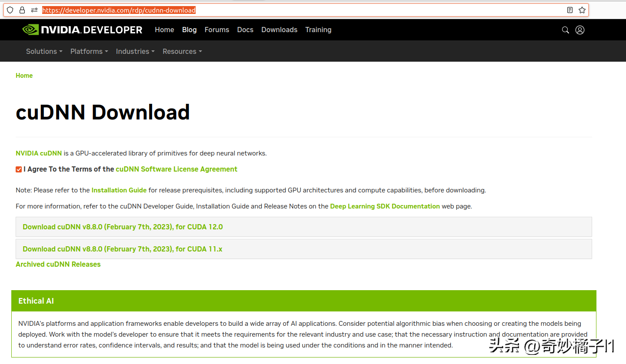Viewport: 626px width, 364px height.
Task: Expand Download cuDNN v8.8.0 for CUDA 12.0
Action: tap(304, 227)
